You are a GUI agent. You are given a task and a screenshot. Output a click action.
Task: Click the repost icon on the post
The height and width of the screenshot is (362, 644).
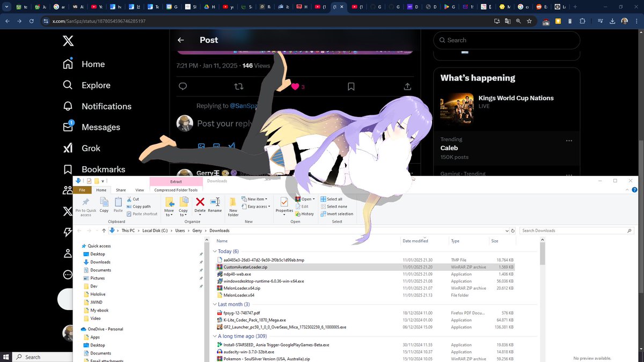(x=239, y=86)
